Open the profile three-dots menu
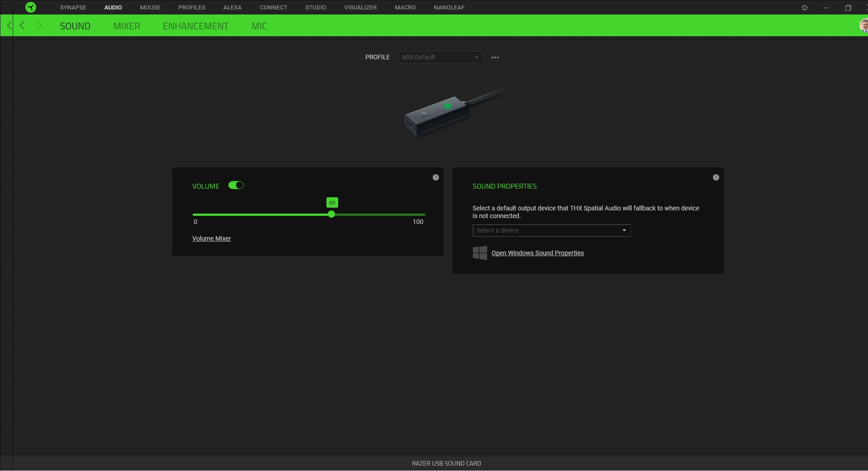 495,57
